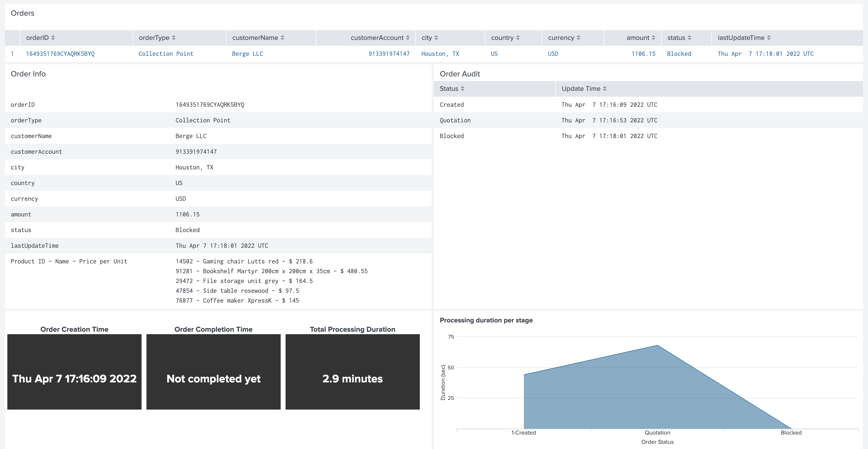Click the Berge LLC customer link
Image resolution: width=868 pixels, height=449 pixels.
[247, 54]
